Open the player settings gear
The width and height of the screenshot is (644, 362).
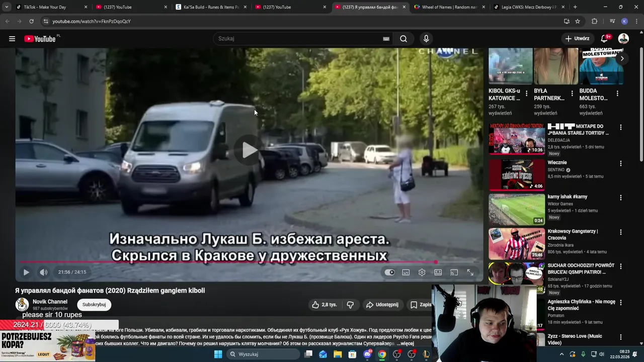click(422, 272)
